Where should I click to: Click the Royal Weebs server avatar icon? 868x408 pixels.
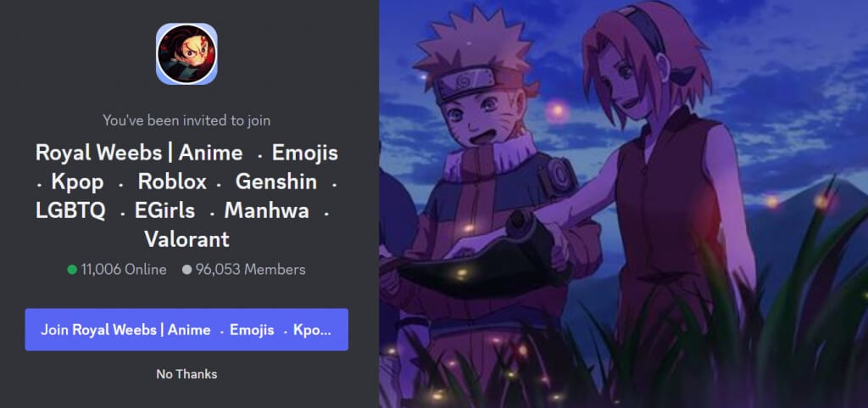186,53
